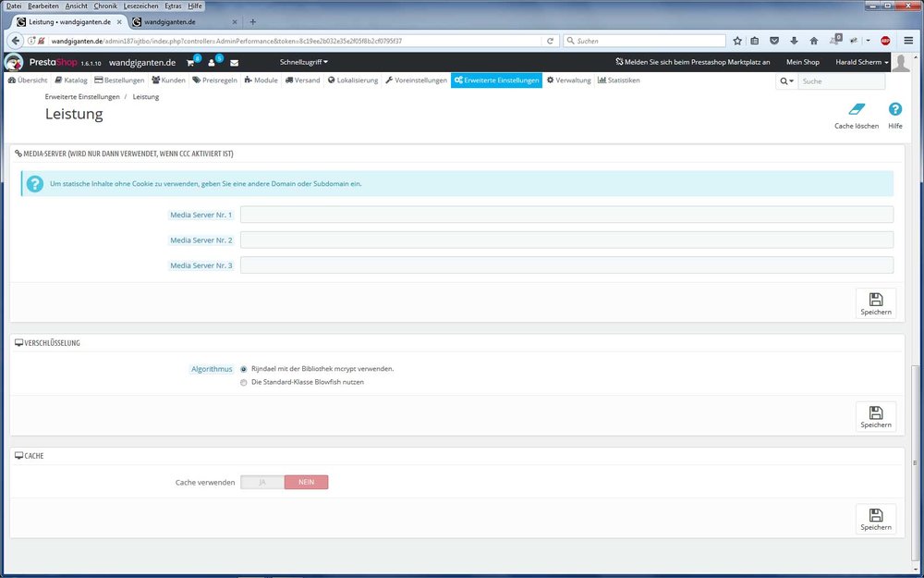
Task: Click the Mein Shop link
Action: [x=803, y=62]
